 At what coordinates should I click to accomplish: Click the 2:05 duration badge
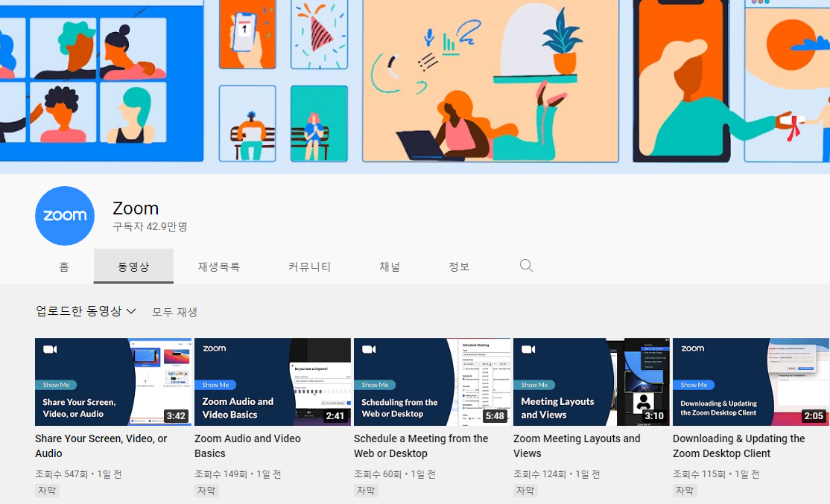[813, 415]
